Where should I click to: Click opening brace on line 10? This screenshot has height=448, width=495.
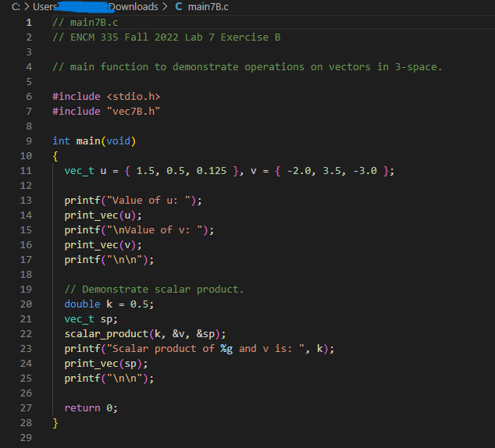55,156
